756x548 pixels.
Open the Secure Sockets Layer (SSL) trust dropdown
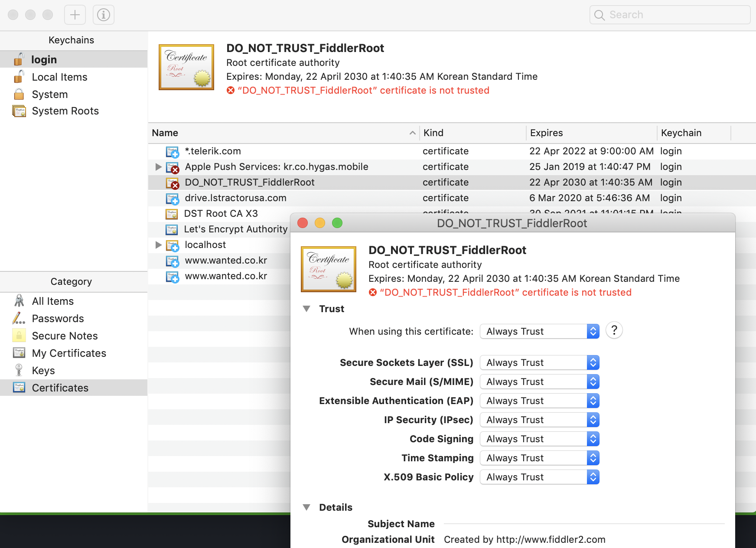[x=540, y=362]
